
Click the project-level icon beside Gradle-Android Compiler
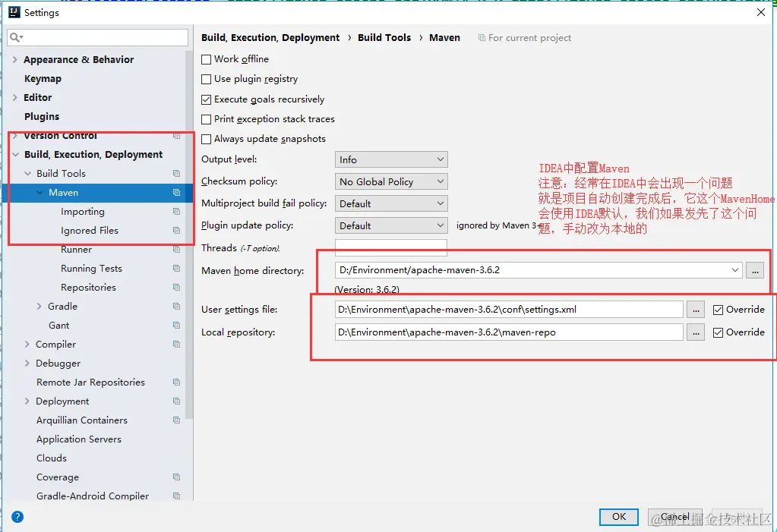176,496
